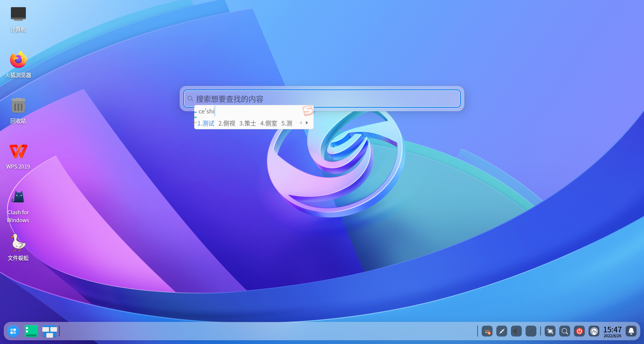Select candidate 1.测试 in the IME popup
644x344 pixels.
[206, 123]
